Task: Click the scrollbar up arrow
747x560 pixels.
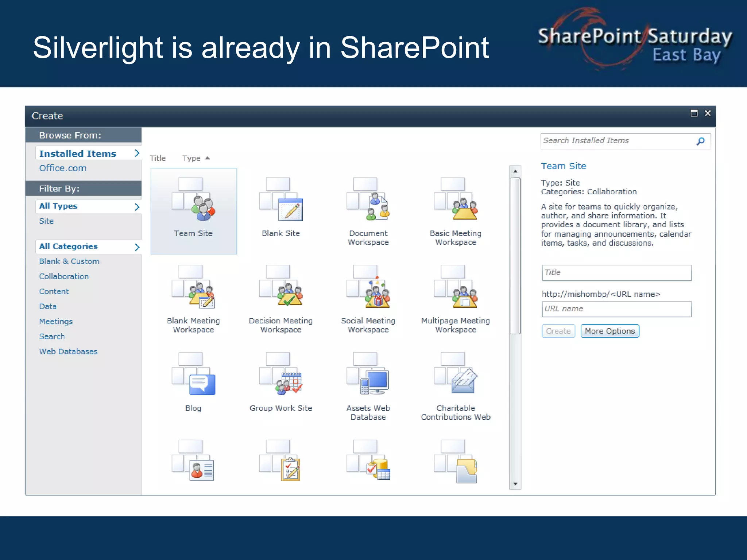Action: tap(515, 171)
